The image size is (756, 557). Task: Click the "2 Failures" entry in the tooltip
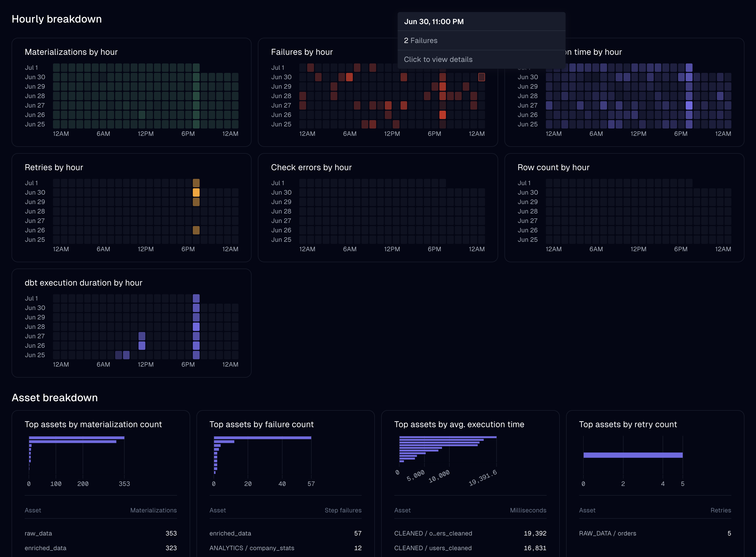(421, 40)
